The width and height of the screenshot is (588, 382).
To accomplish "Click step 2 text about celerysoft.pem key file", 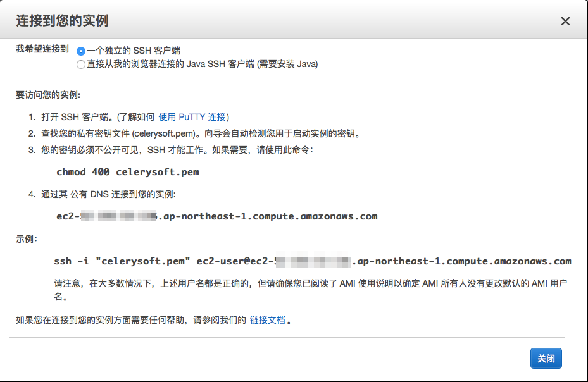I will click(x=201, y=133).
